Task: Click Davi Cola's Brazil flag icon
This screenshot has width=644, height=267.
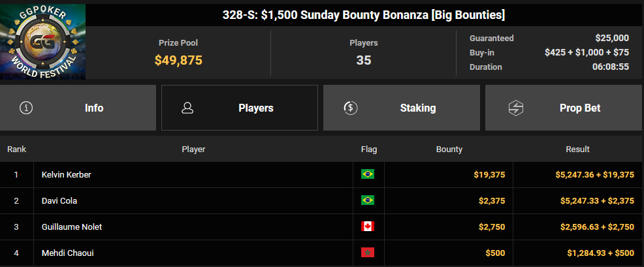Action: point(368,200)
